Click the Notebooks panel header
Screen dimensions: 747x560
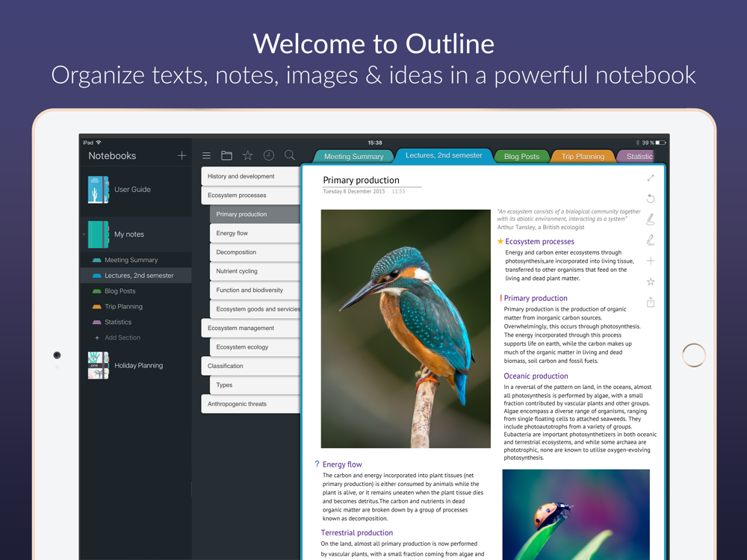pos(112,156)
